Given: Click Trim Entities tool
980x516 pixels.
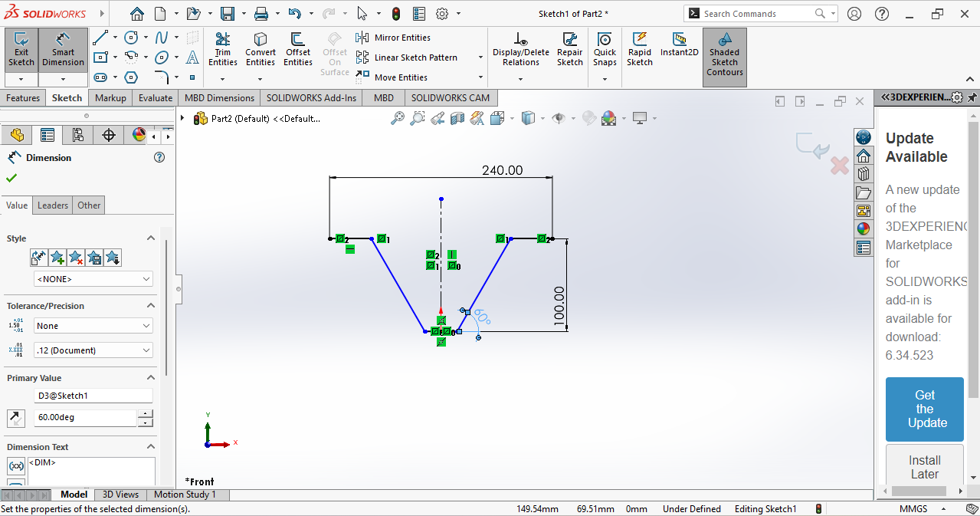Looking at the screenshot, I should coord(222,50).
